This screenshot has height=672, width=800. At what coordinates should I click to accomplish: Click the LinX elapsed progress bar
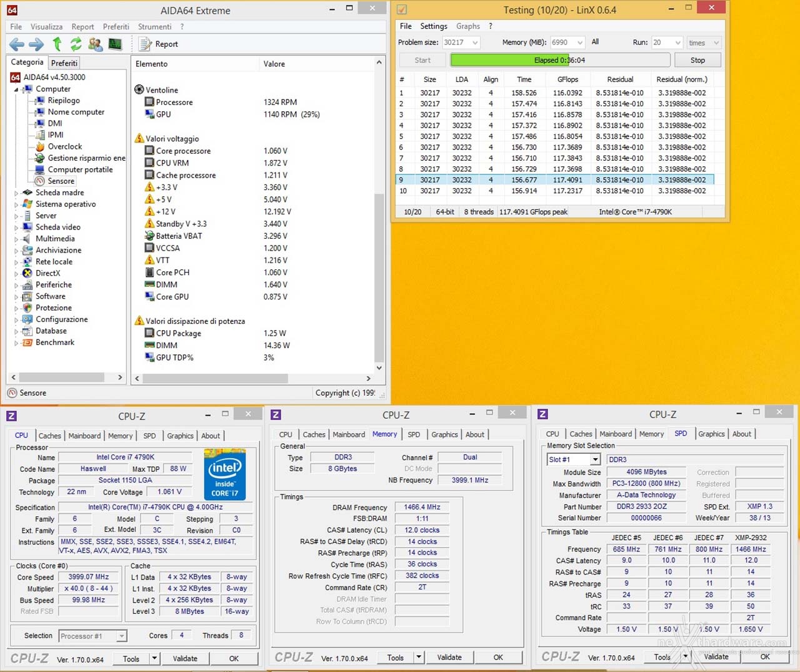click(560, 60)
